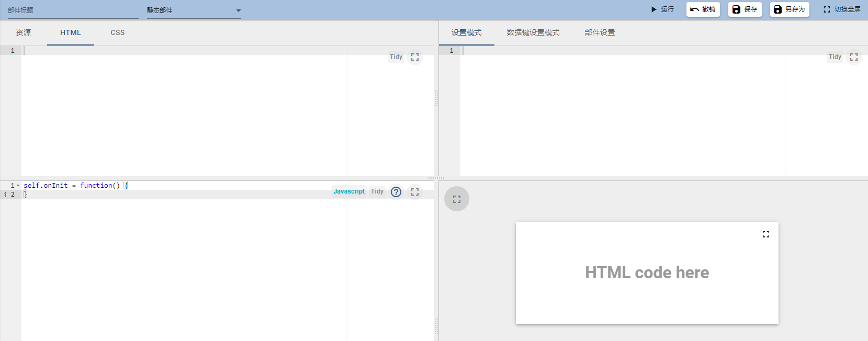The height and width of the screenshot is (341, 868).
Task: Click the 运行 run button
Action: [x=662, y=9]
